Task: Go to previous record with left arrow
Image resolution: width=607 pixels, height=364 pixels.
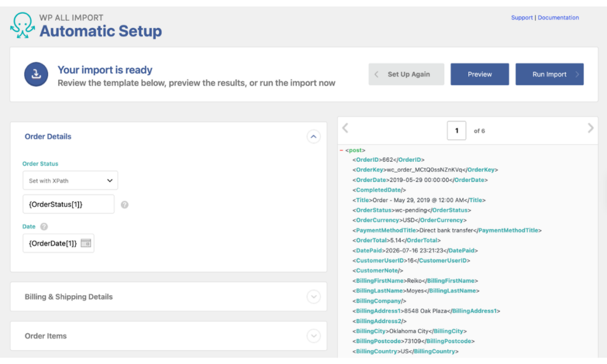Action: [346, 128]
